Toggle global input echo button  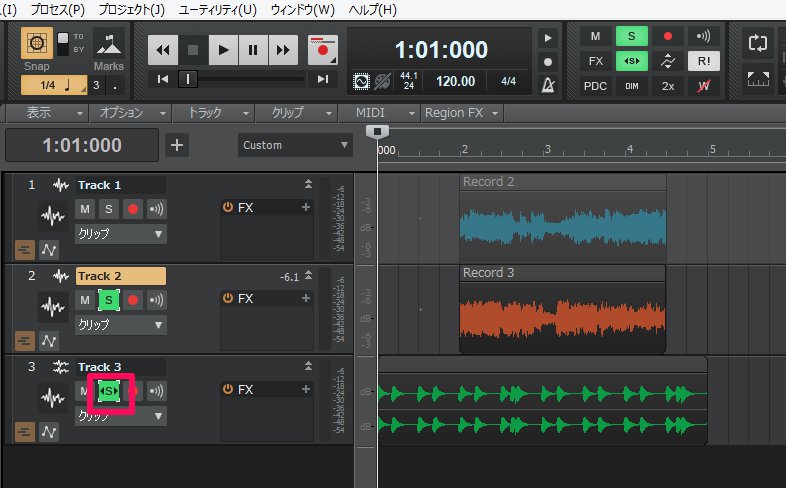pyautogui.click(x=704, y=36)
